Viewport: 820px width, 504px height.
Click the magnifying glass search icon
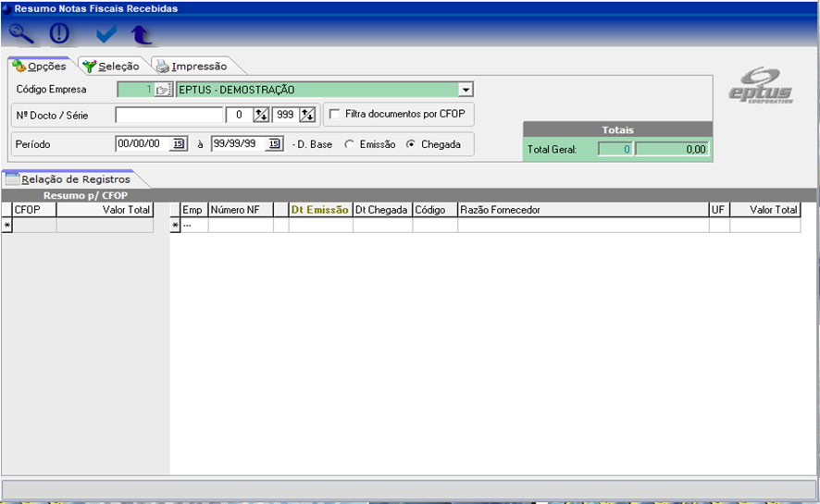21,34
